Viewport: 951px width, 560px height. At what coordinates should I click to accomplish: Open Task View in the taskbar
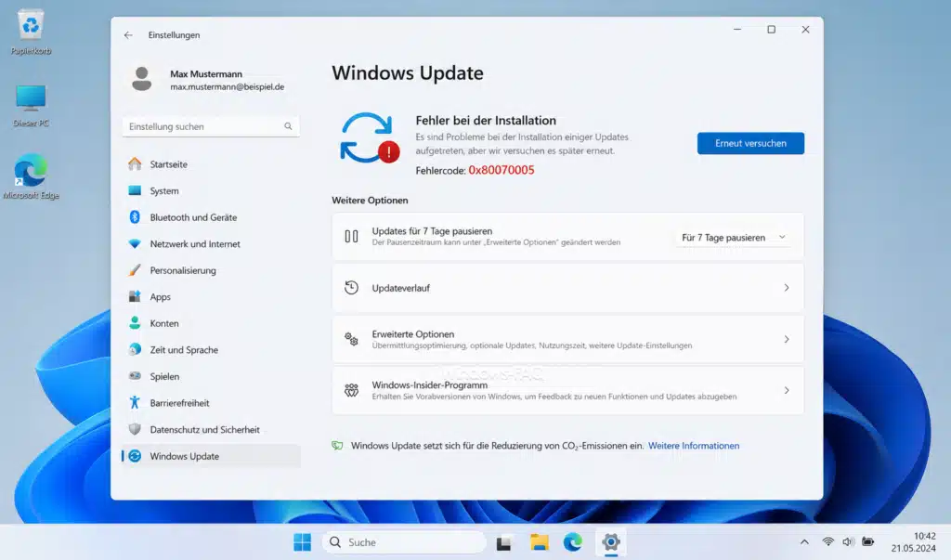(x=503, y=542)
